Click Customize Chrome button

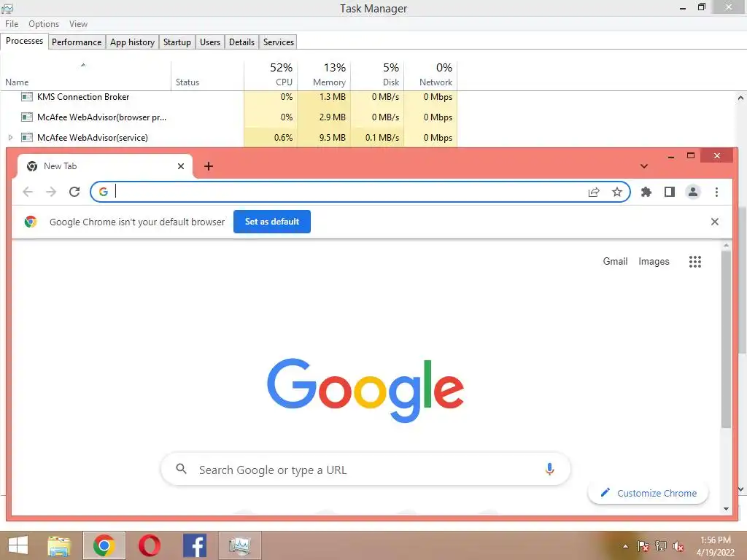[649, 493]
